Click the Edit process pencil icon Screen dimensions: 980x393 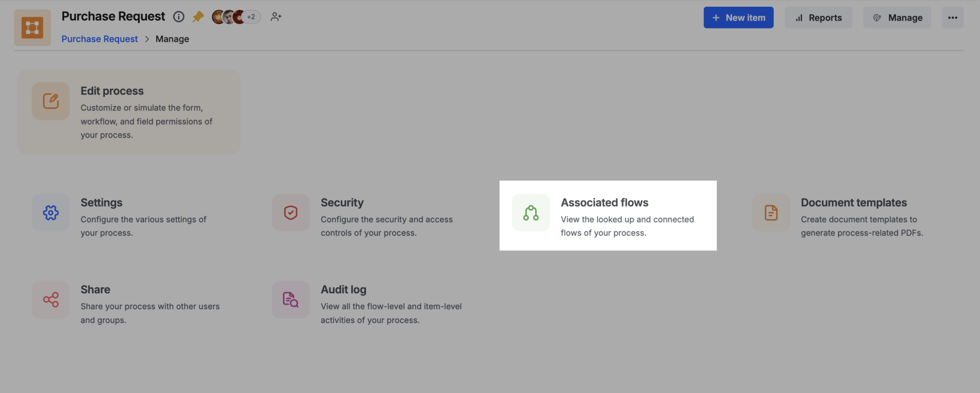[51, 101]
